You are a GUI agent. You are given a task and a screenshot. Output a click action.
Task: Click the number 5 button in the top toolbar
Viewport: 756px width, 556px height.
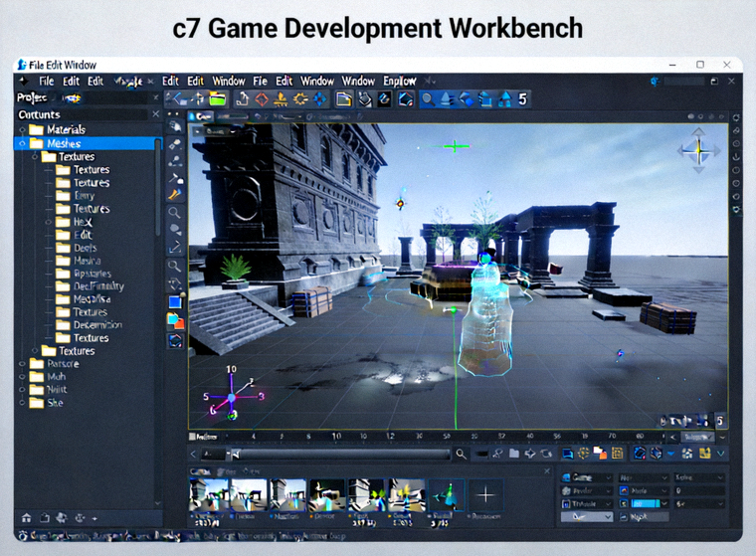click(x=522, y=99)
